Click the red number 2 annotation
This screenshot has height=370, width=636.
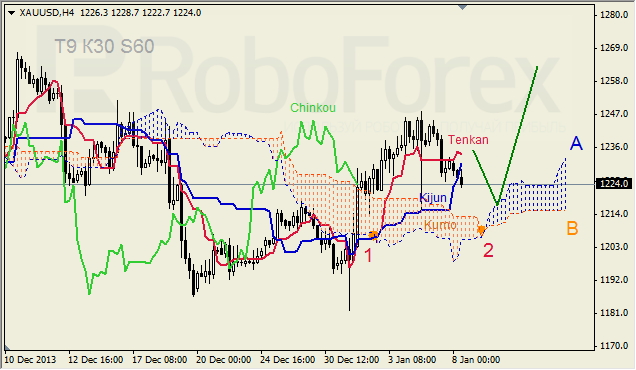pos(488,250)
